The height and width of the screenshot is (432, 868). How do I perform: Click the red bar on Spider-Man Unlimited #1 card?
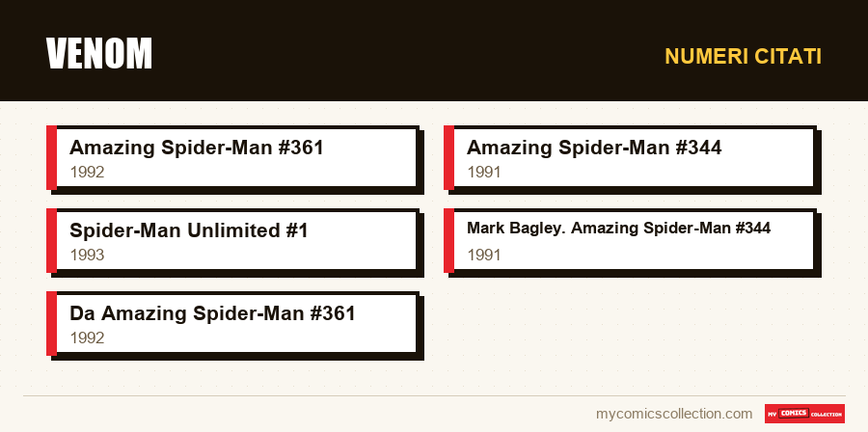[x=51, y=241]
